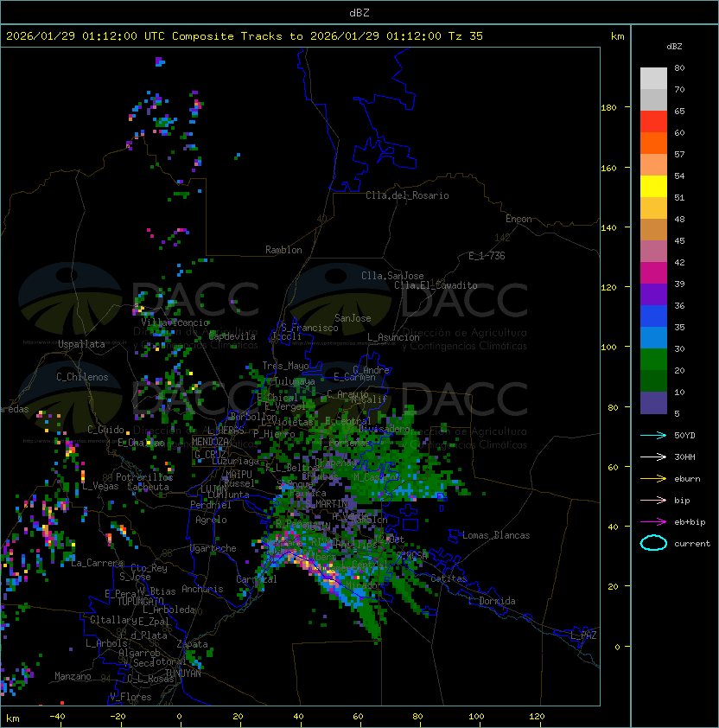Select the light blue swatch between 35 and 30

point(653,338)
